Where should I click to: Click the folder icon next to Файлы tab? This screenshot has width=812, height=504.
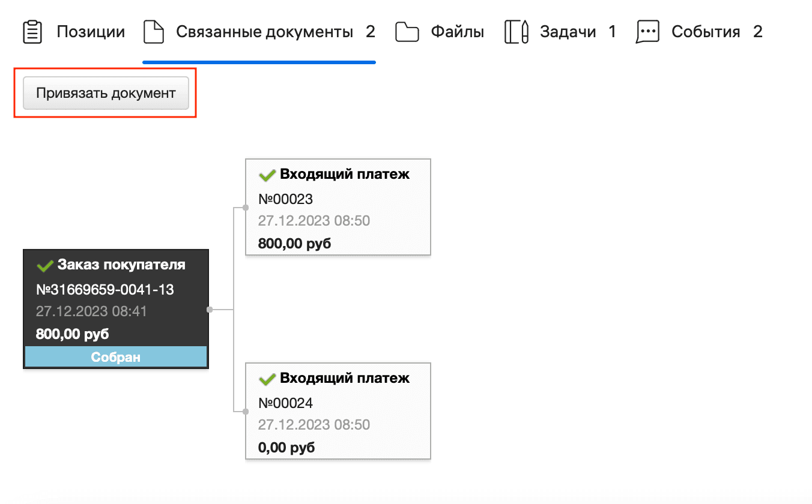[407, 31]
